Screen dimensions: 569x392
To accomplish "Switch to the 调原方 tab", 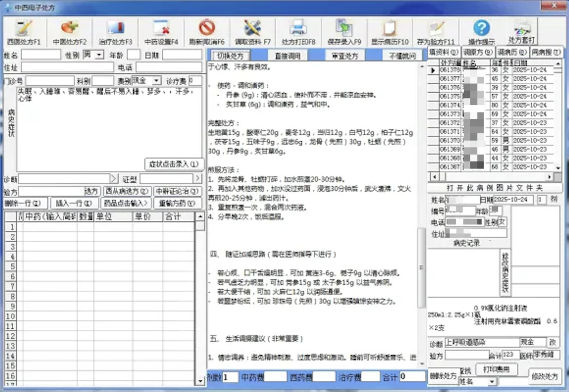I will [x=478, y=52].
